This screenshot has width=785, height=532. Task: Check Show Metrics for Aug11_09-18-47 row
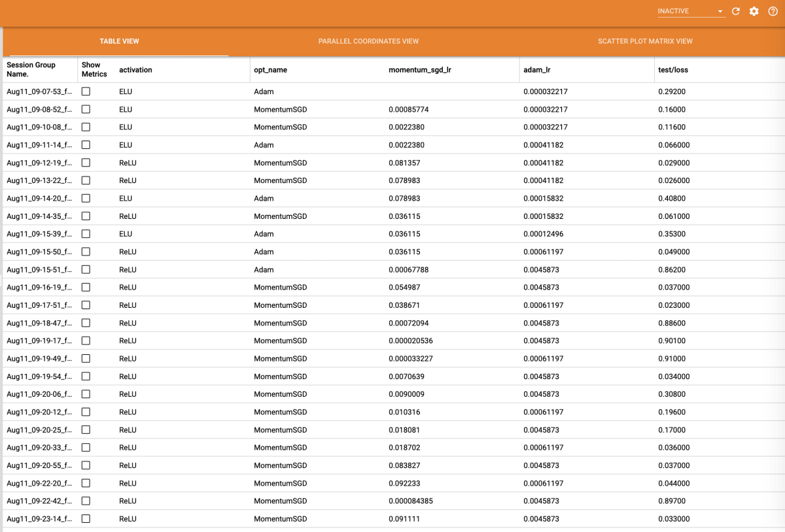point(86,323)
